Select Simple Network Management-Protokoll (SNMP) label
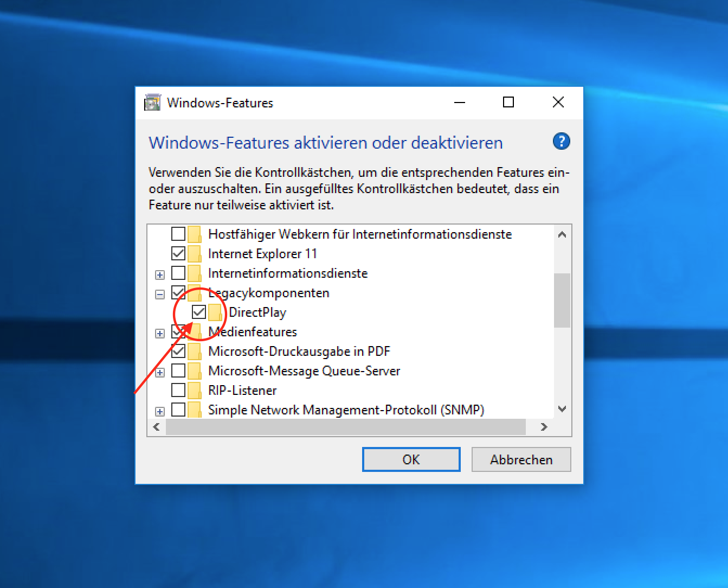728x588 pixels. (346, 410)
